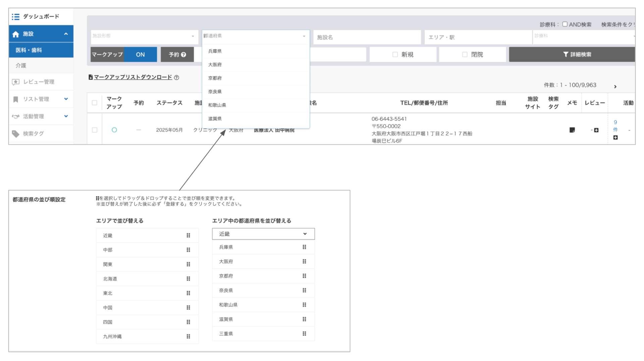Check the 閉院 filter checkbox
Image resolution: width=644 pixels, height=361 pixels.
coord(465,54)
